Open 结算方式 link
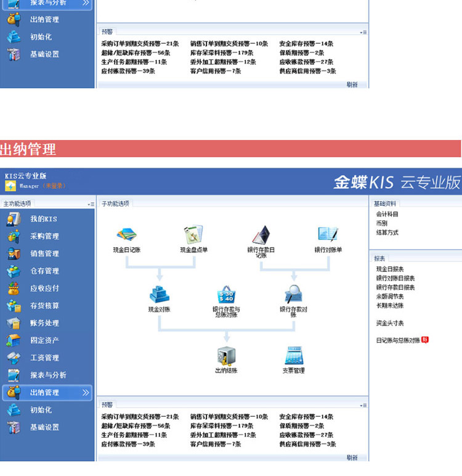Viewport: 462px width, 476px height. click(387, 232)
